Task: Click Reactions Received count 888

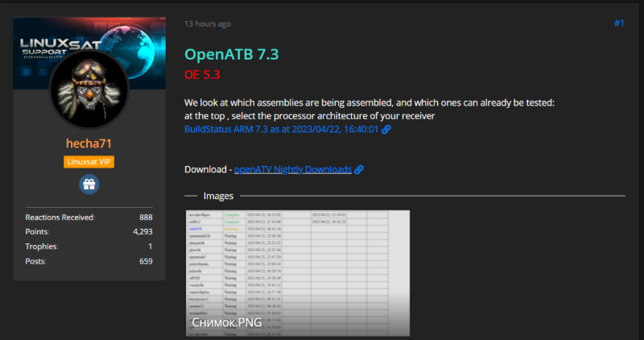Action: tap(146, 217)
